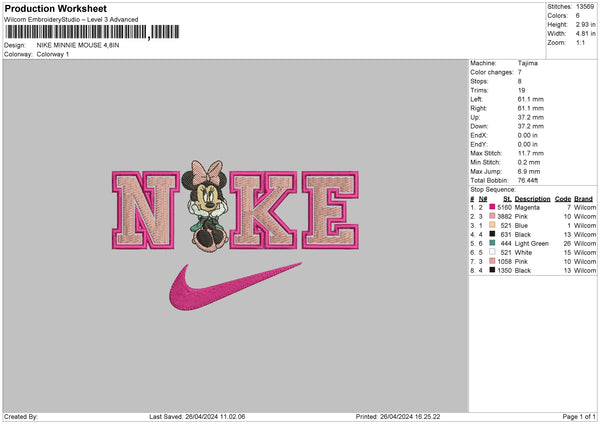Screen dimensions: 600x424
Task: Select the swatch beside 521 White
Action: pyautogui.click(x=492, y=252)
